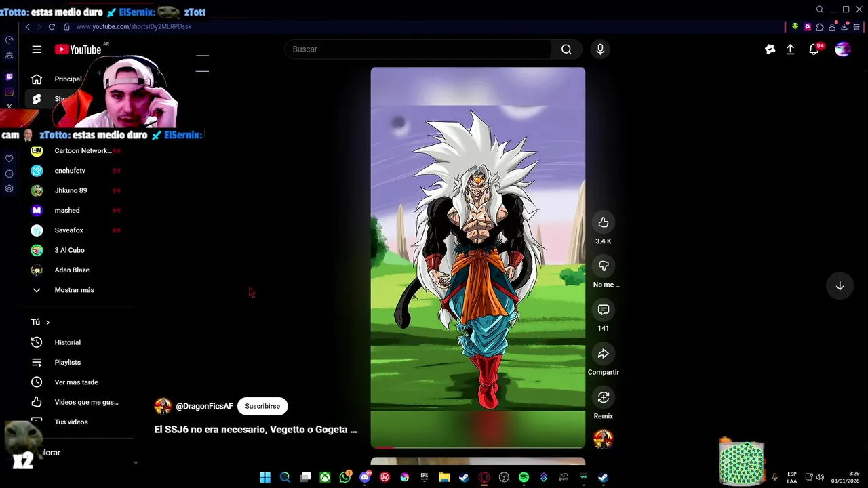Click the green download-arrow extension icon
868x488 pixels.
click(795, 26)
